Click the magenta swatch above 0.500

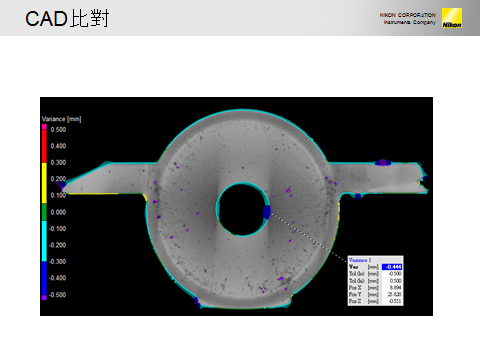point(44,127)
